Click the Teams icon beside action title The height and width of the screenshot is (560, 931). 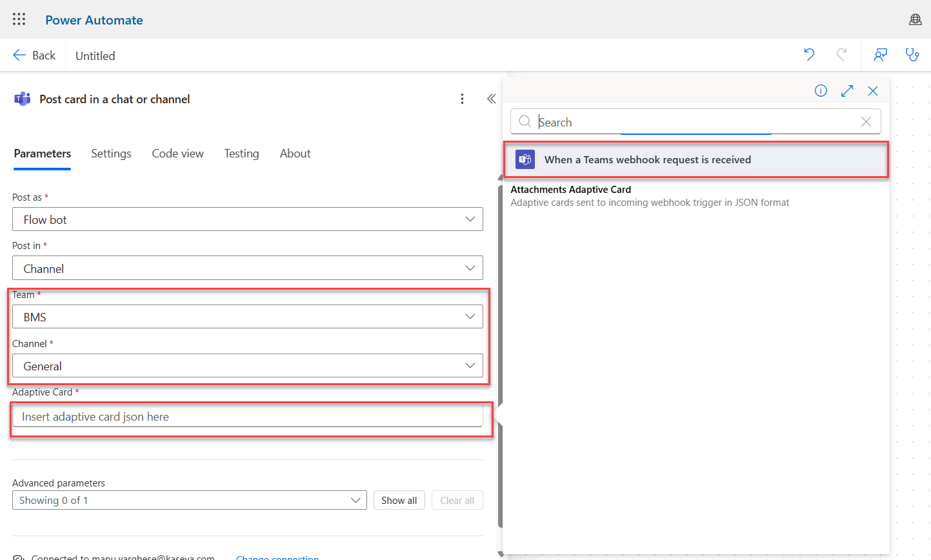pos(23,99)
